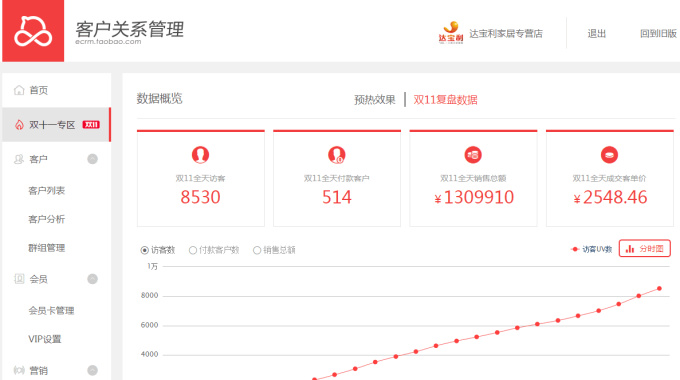Toggle the 营销 section circle arrow
The image size is (680, 380).
[x=92, y=370]
